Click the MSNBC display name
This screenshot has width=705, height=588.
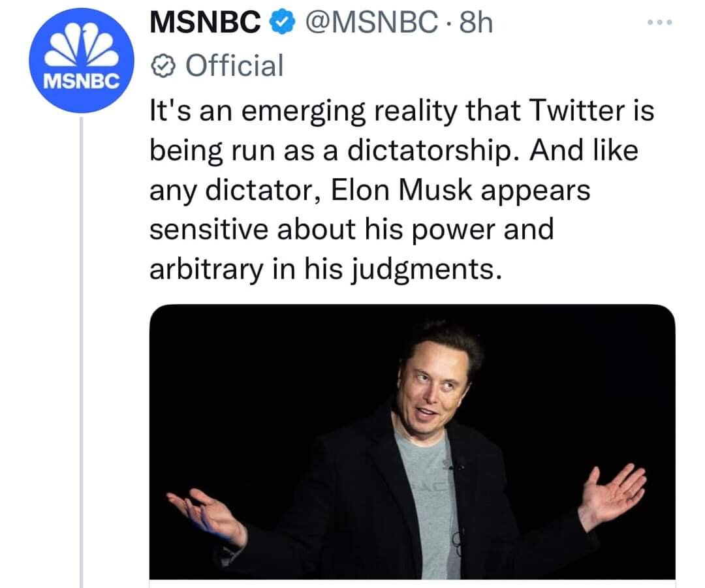tap(205, 24)
